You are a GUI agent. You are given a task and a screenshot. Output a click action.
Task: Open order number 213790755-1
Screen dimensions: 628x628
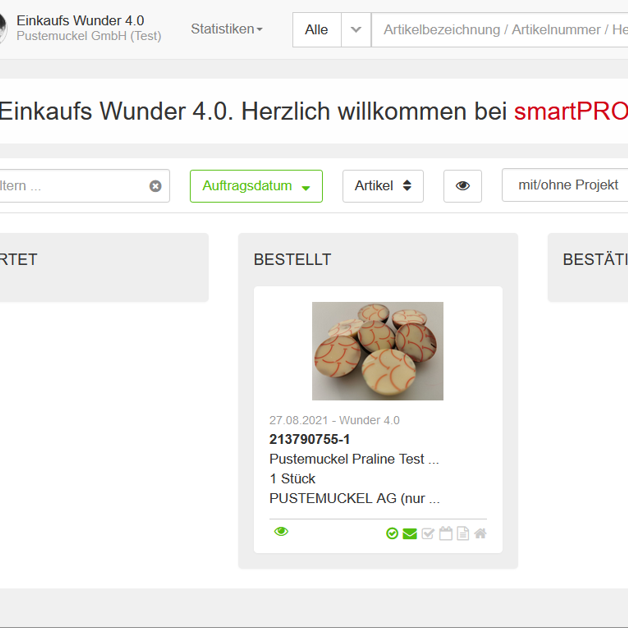(x=309, y=439)
